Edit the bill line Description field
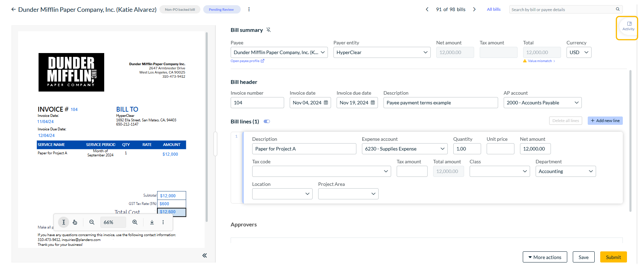644x276 pixels. point(304,149)
